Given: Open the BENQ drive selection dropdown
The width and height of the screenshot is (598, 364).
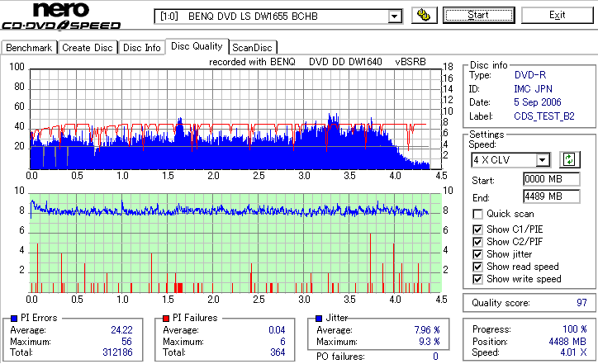Looking at the screenshot, I should pos(394,17).
